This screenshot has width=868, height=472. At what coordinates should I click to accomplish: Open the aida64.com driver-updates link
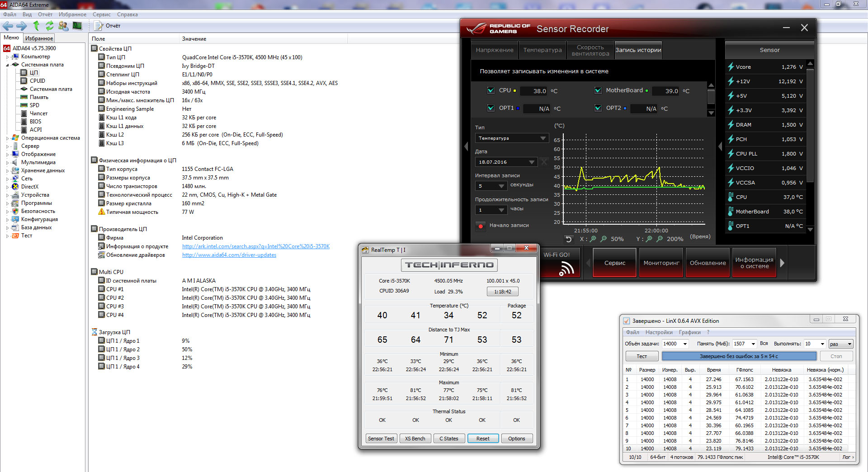[x=229, y=255]
